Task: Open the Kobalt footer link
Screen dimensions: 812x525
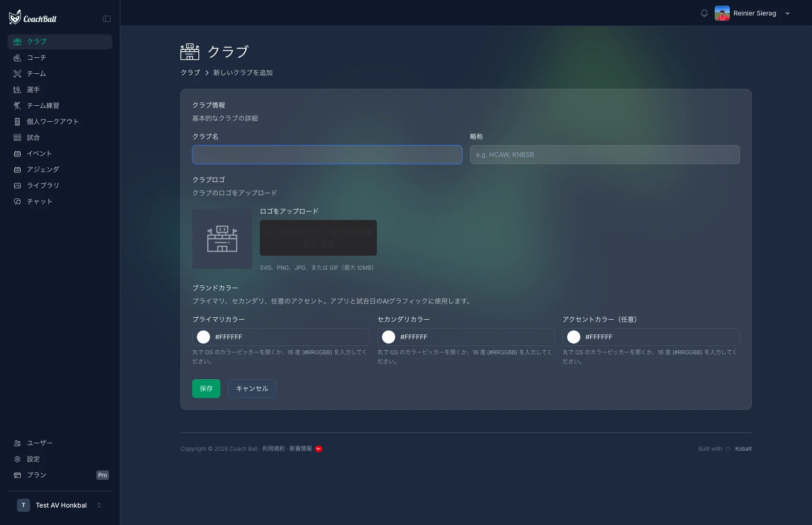Action: point(743,449)
